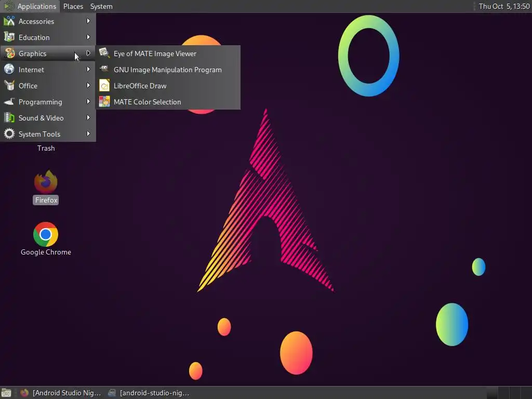Expand the Graphics submenu arrow
532x399 pixels.
click(88, 54)
